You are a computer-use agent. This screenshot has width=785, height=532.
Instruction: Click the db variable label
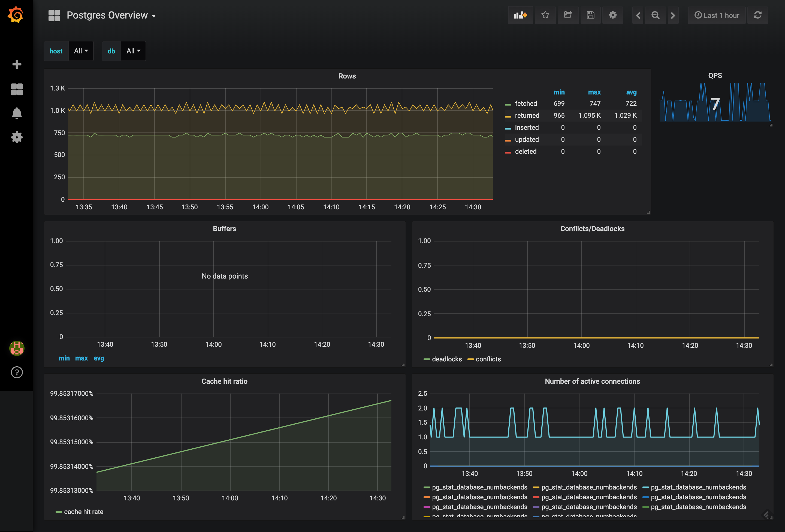(111, 51)
